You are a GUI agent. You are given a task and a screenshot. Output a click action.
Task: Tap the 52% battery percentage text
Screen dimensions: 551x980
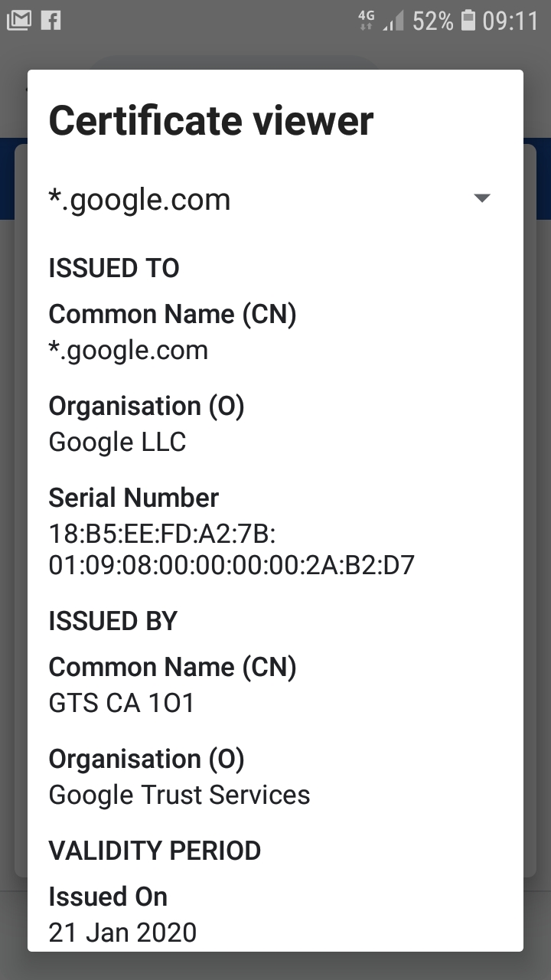click(433, 21)
